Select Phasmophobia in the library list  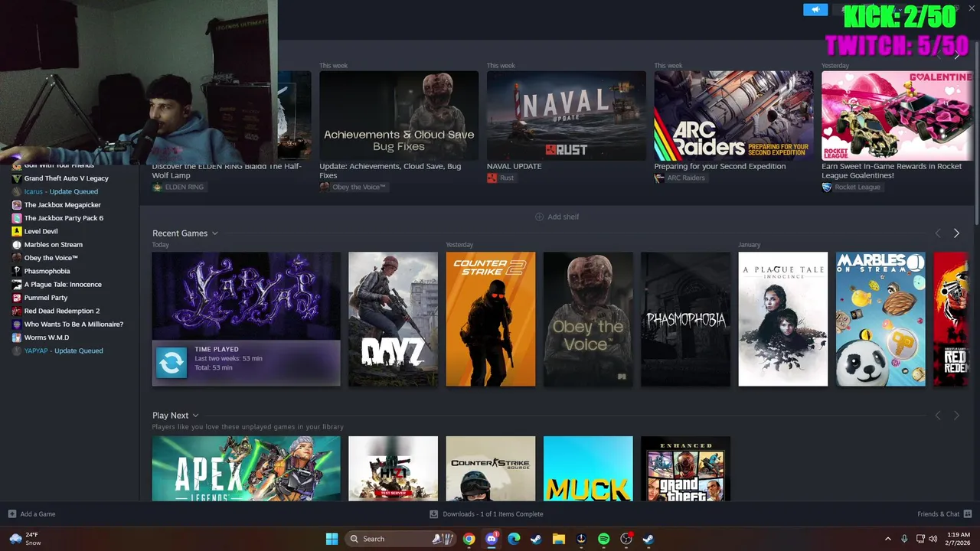point(47,271)
